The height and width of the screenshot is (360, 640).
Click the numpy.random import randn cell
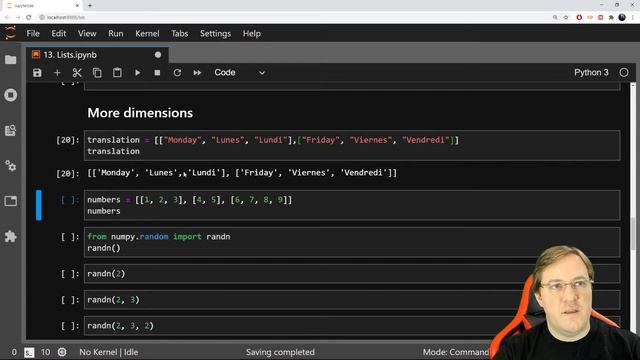coord(352,242)
